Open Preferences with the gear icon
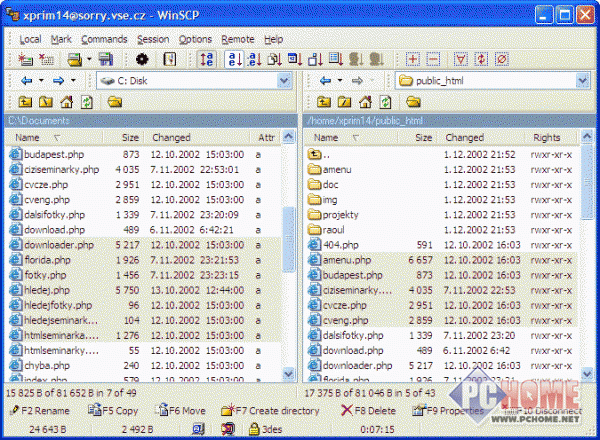This screenshot has height=440, width=600. 142,59
